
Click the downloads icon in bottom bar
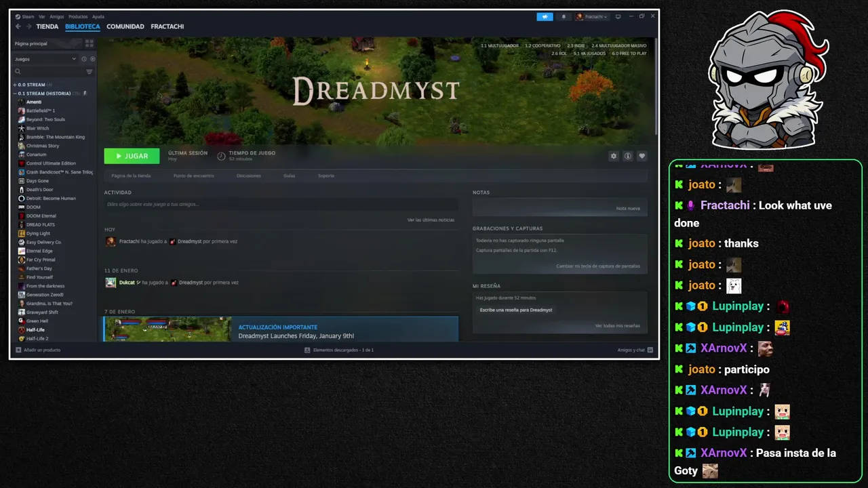pyautogui.click(x=307, y=350)
